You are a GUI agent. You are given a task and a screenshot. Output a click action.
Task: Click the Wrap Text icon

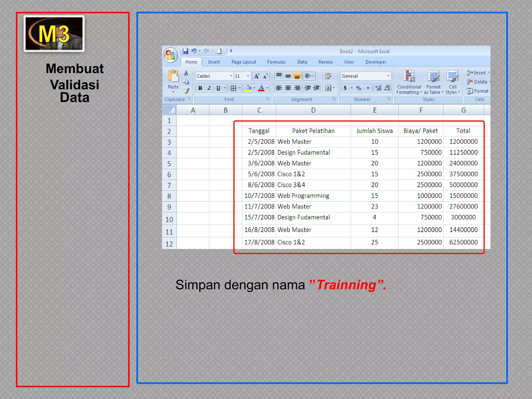[x=328, y=76]
